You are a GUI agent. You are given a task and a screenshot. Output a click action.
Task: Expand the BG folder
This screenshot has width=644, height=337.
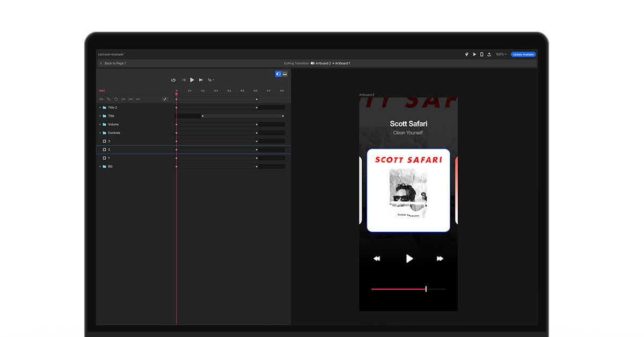pyautogui.click(x=100, y=166)
